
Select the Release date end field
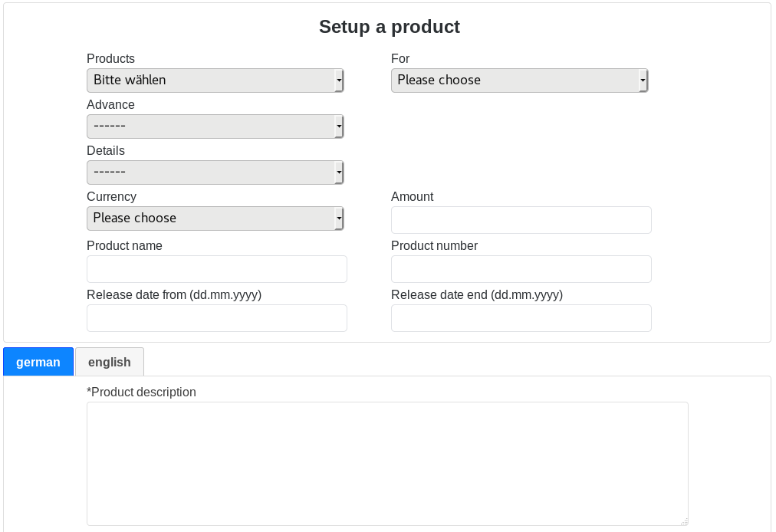pos(521,318)
